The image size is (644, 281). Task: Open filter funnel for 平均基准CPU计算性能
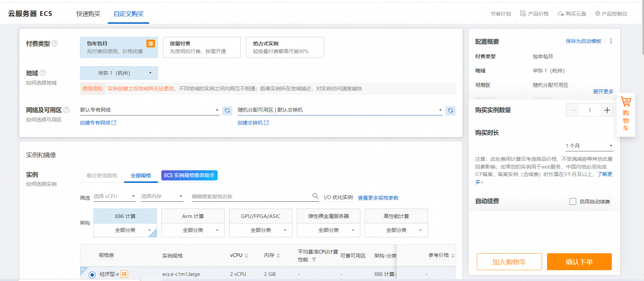(x=314, y=260)
